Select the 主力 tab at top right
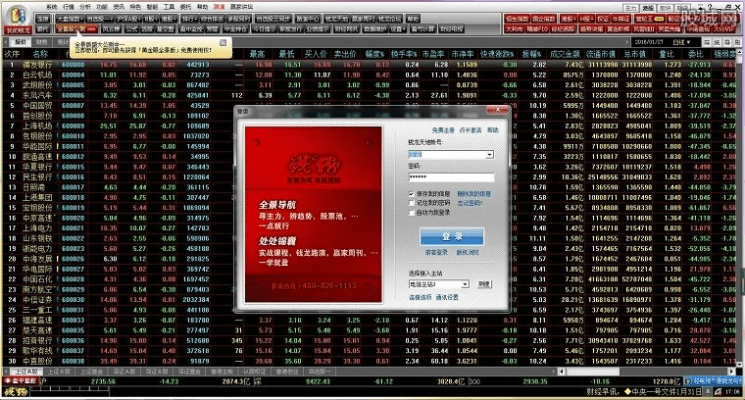The image size is (745, 400). 631,8
